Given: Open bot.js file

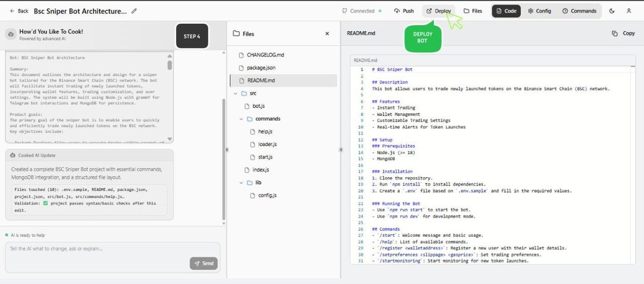Looking at the screenshot, I should click(x=258, y=106).
